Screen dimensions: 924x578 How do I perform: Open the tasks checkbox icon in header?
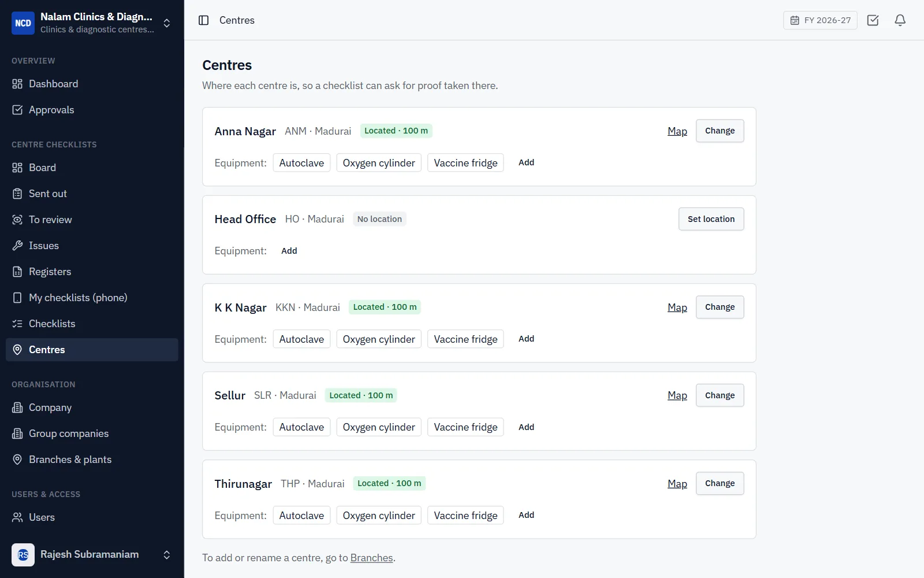click(873, 20)
